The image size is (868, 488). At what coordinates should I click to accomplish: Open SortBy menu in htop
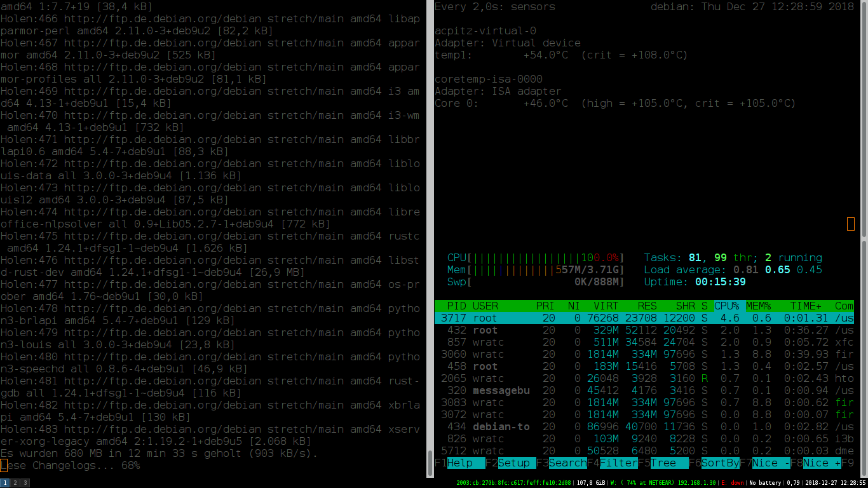click(x=719, y=463)
